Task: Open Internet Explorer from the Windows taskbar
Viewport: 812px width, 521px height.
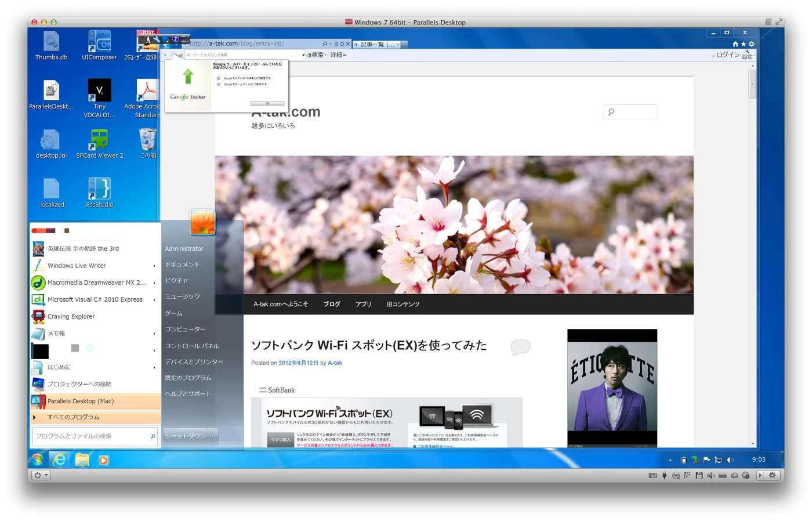Action: coord(59,460)
